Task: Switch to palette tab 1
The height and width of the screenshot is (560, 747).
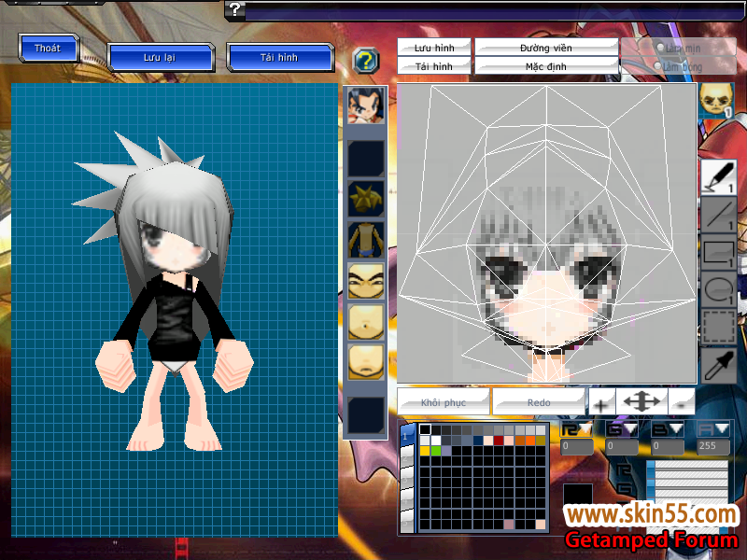Action: [406, 436]
